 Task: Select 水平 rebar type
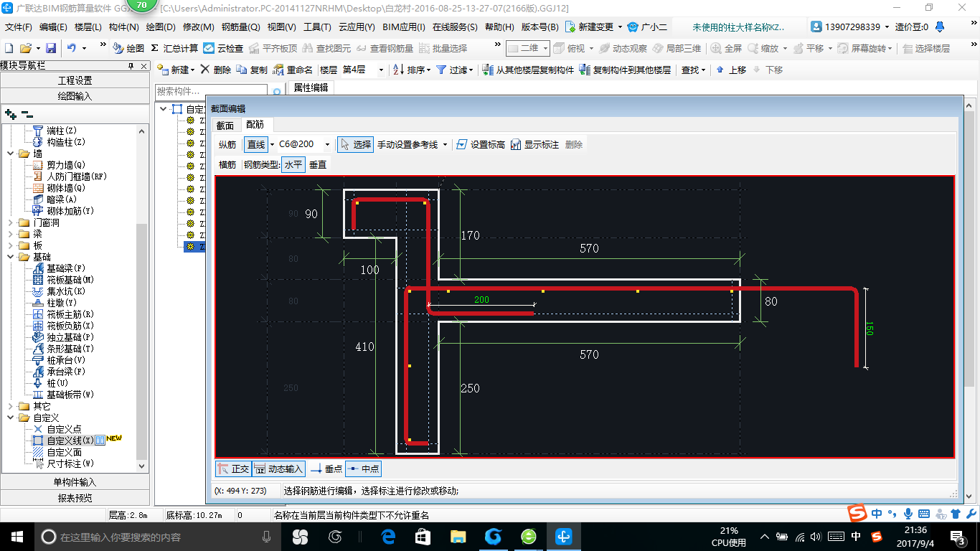click(293, 164)
